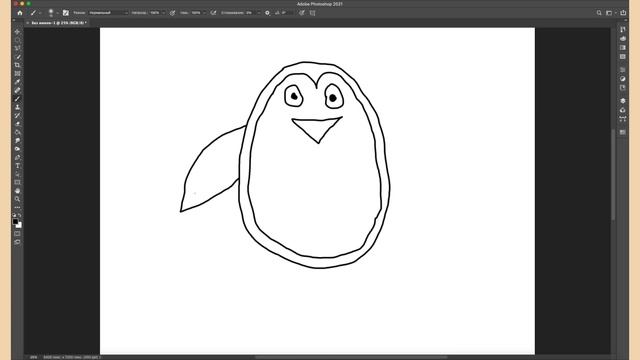Select the Zoom tool

click(x=17, y=199)
